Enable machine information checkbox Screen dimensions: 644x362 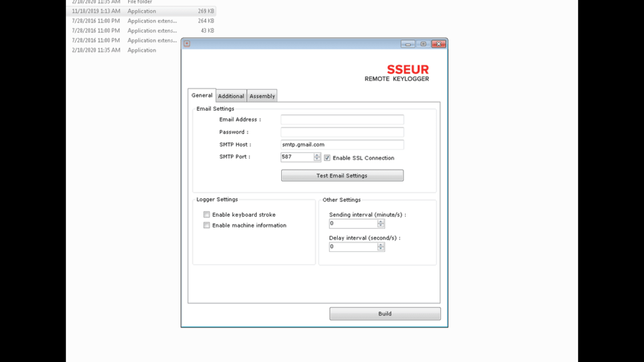(206, 226)
